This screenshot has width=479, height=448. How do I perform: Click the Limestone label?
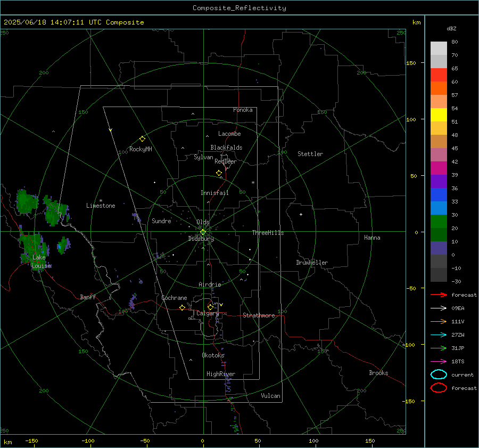pyautogui.click(x=101, y=206)
